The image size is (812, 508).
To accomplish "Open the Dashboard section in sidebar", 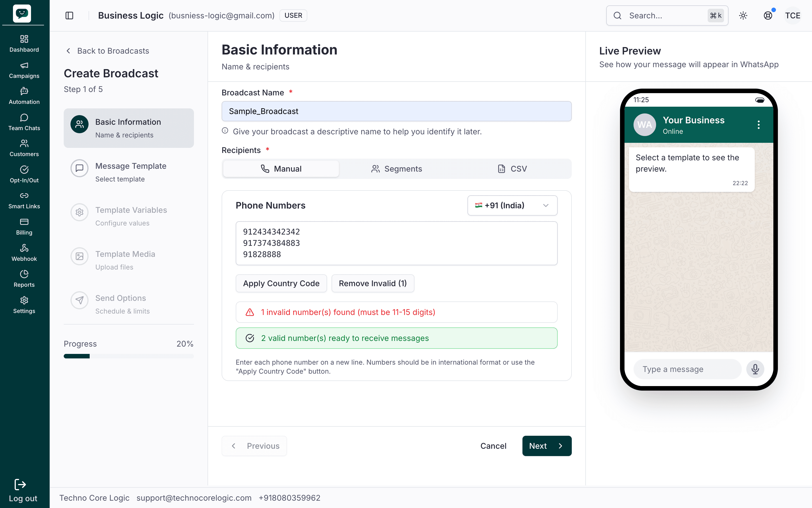I will [24, 44].
